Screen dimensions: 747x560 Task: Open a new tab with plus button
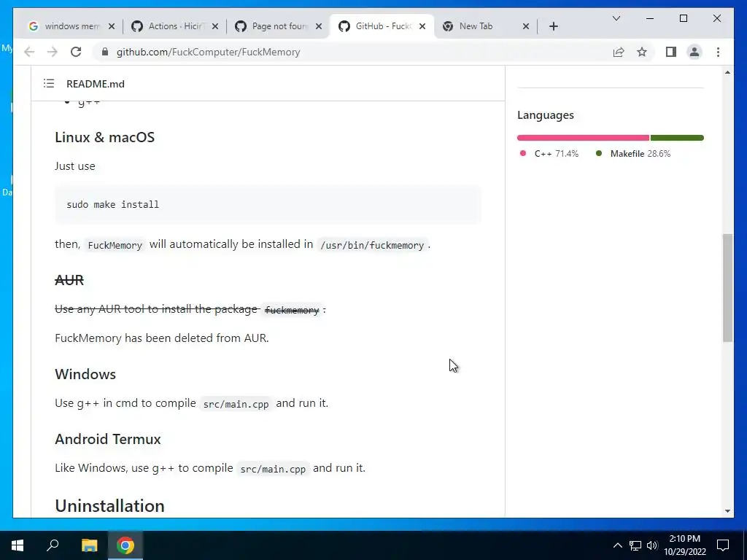(553, 26)
